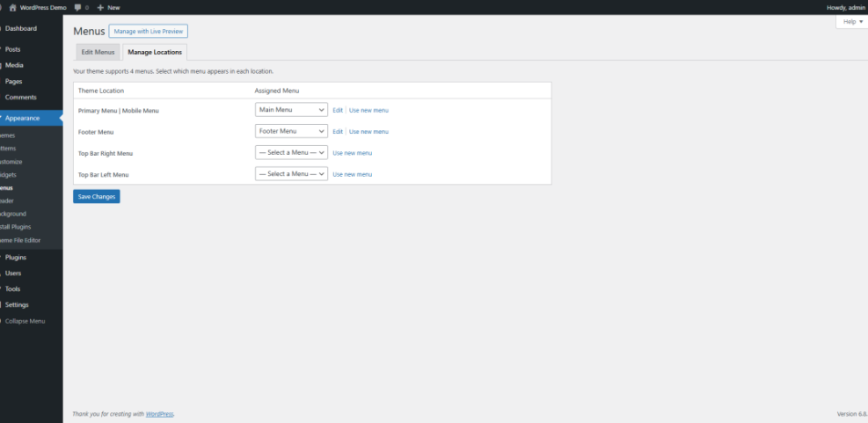868x423 pixels.
Task: Open the Customize submenu item
Action: click(11, 162)
